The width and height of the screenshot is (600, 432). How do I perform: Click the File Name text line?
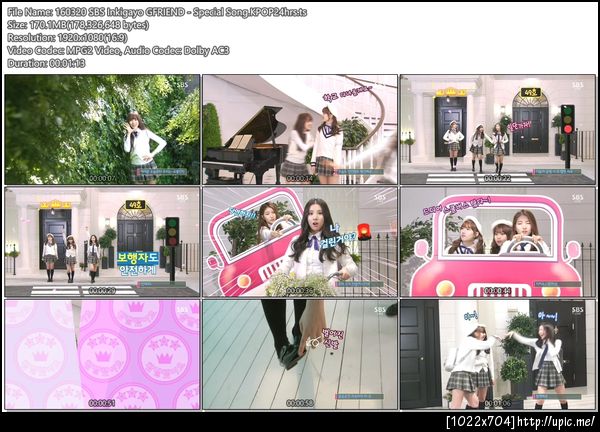point(157,12)
